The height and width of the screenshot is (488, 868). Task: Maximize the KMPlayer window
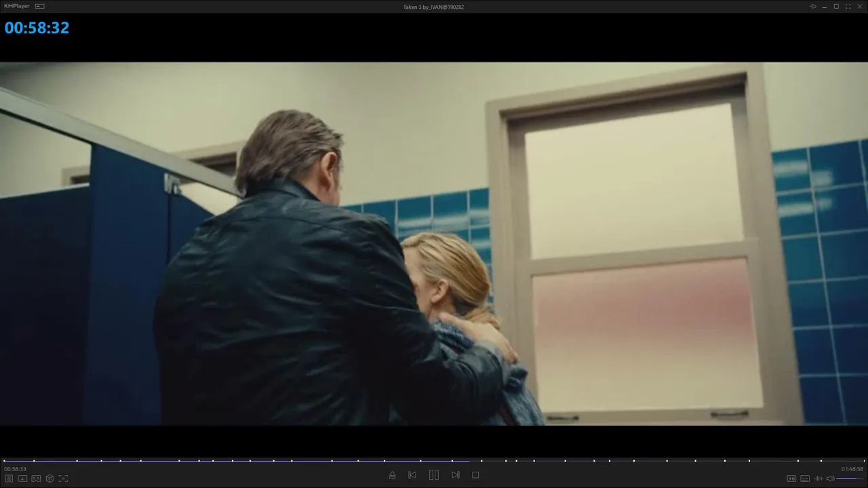836,6
